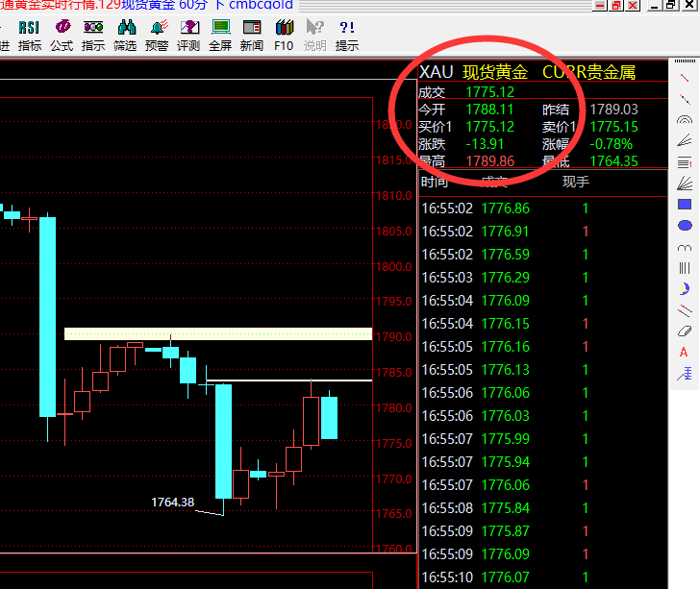Select the horizontal ratio lines tool
The image size is (700, 589).
(x=685, y=162)
